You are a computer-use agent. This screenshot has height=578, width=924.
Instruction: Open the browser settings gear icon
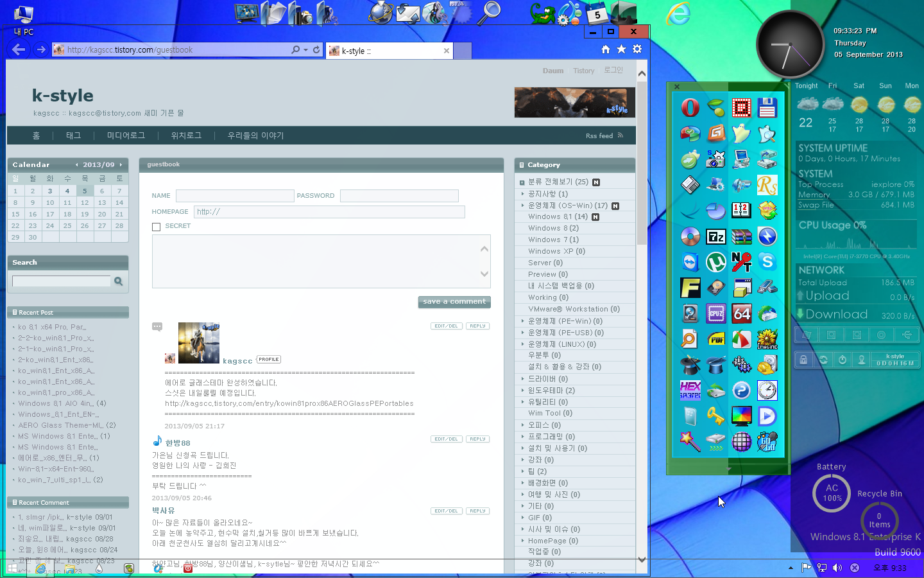pos(637,49)
